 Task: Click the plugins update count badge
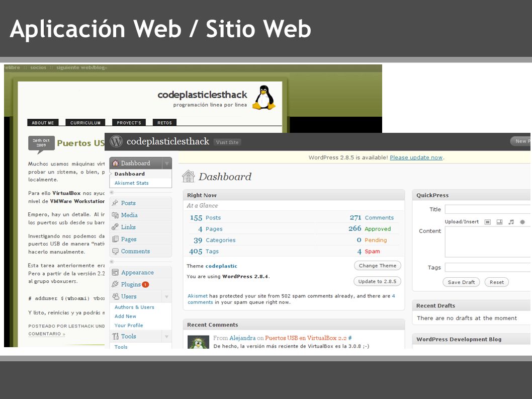[x=145, y=285]
